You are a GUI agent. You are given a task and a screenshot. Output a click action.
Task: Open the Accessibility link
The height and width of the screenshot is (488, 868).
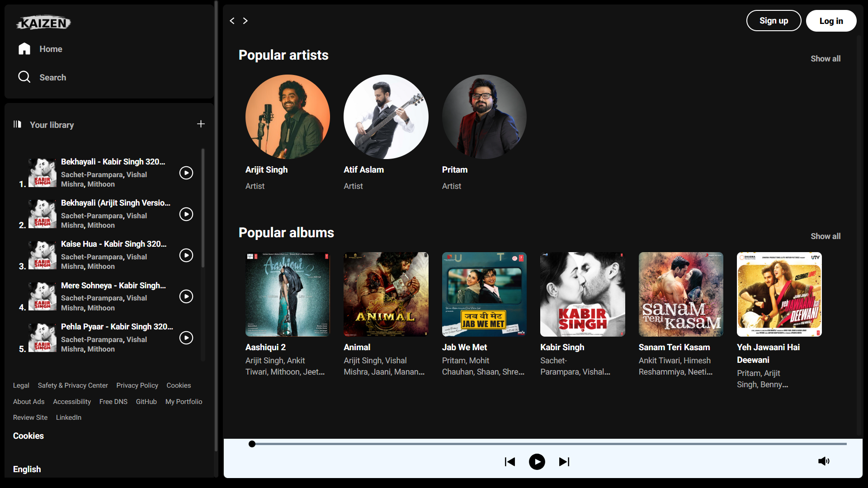click(72, 402)
